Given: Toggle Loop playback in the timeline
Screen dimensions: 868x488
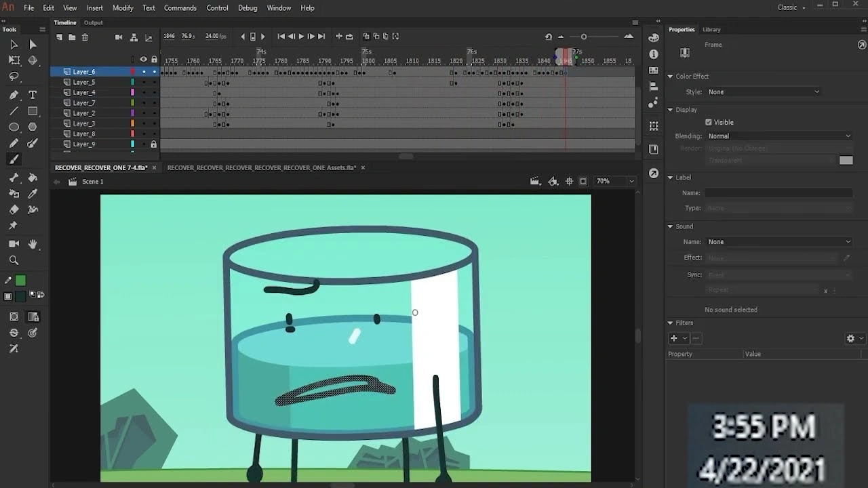Looking at the screenshot, I should tap(349, 37).
